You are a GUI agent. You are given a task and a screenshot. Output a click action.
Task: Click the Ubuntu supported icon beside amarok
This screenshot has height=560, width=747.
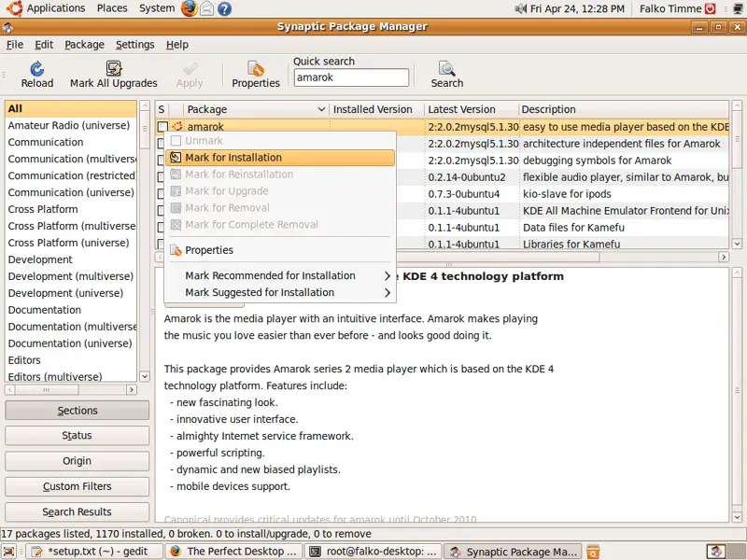coord(177,126)
